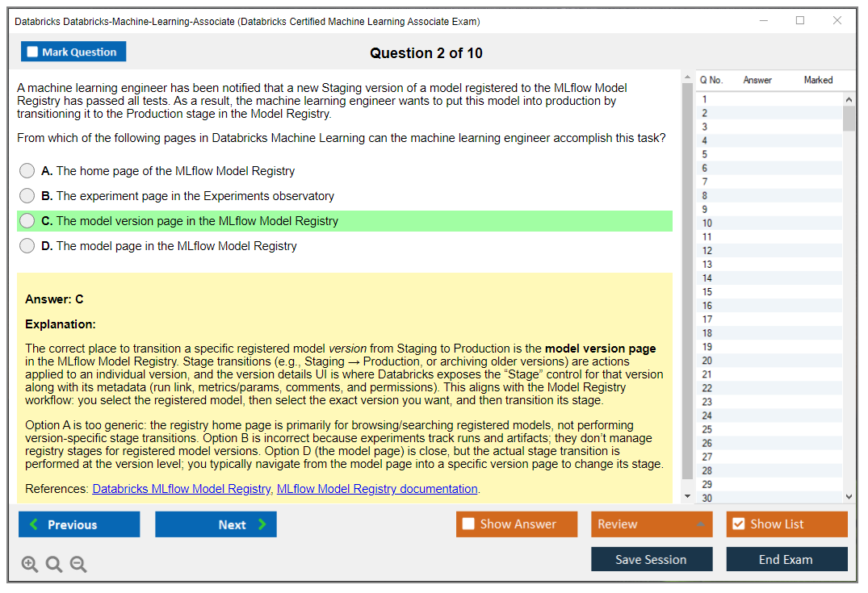This screenshot has height=593, width=868.
Task: Click the Answer column header
Action: 757,80
